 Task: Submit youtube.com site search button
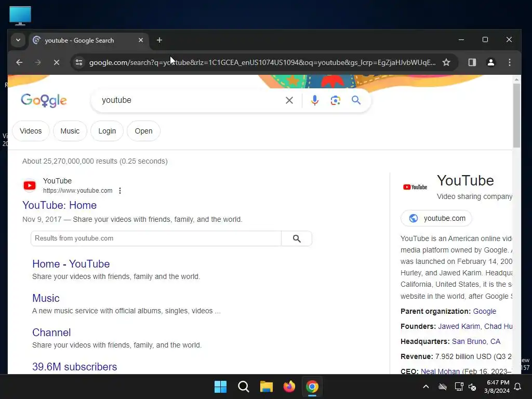(297, 238)
